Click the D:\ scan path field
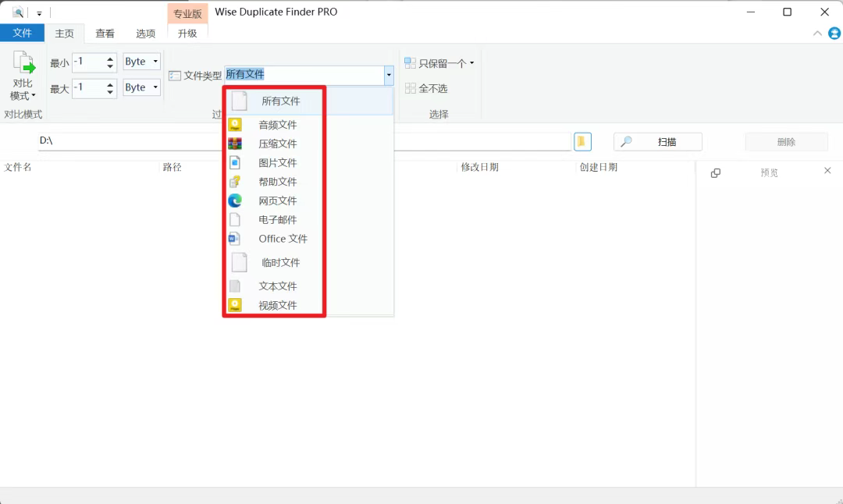Viewport: 843px width, 504px height. [x=304, y=141]
